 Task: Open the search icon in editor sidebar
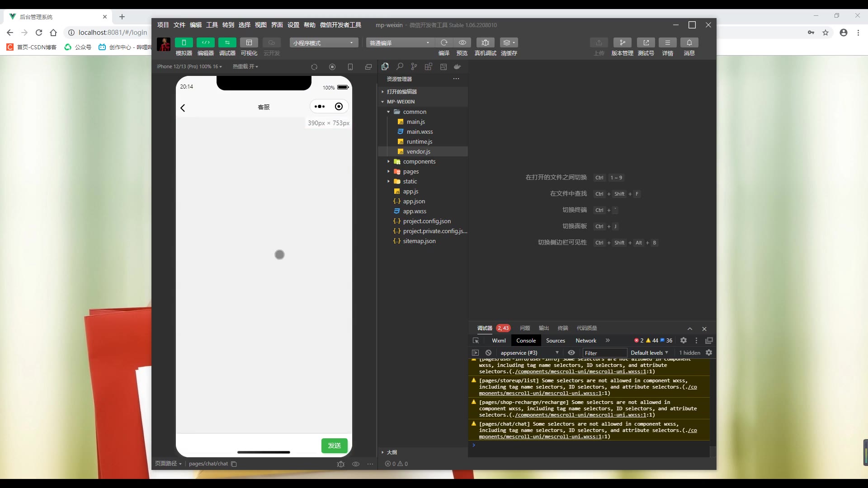[x=400, y=66]
